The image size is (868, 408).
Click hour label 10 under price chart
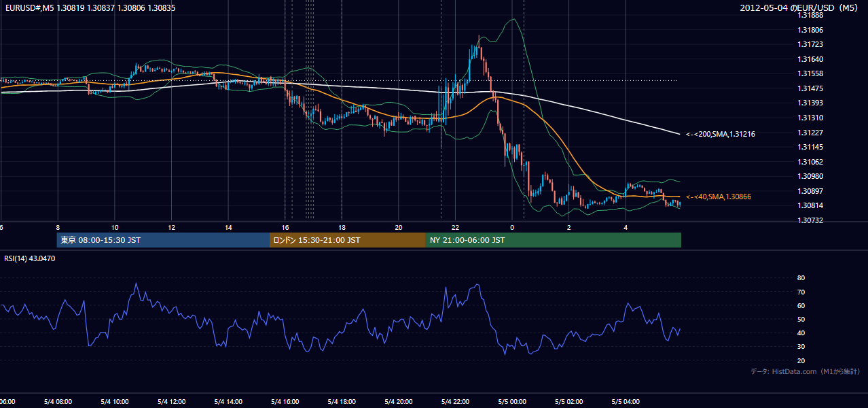115,227
